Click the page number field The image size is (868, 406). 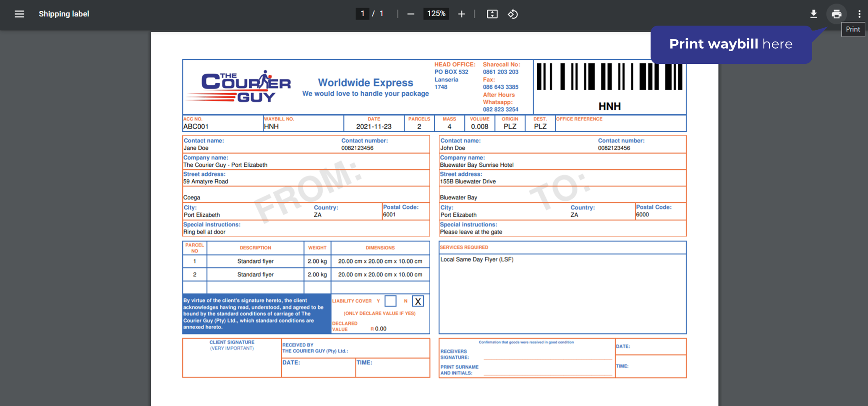363,14
